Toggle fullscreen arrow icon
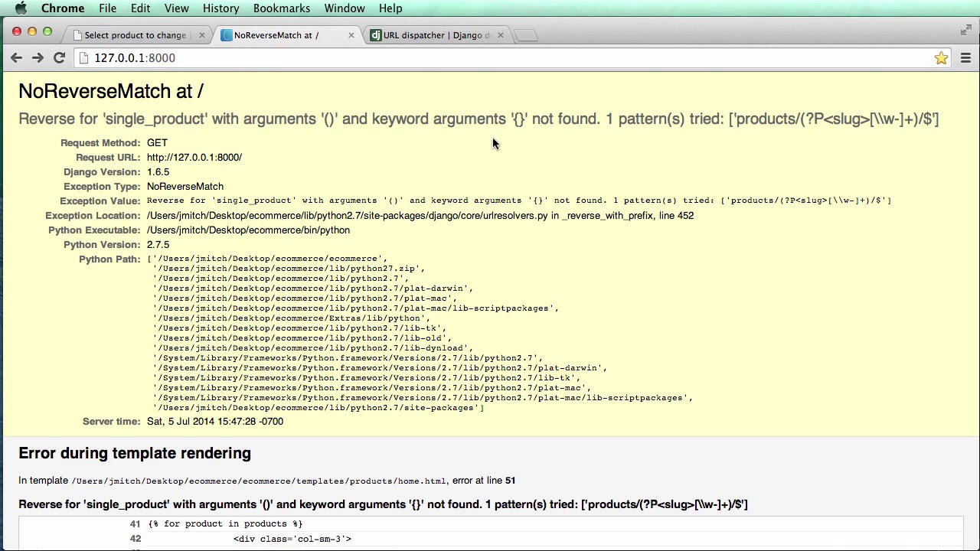 [x=965, y=30]
